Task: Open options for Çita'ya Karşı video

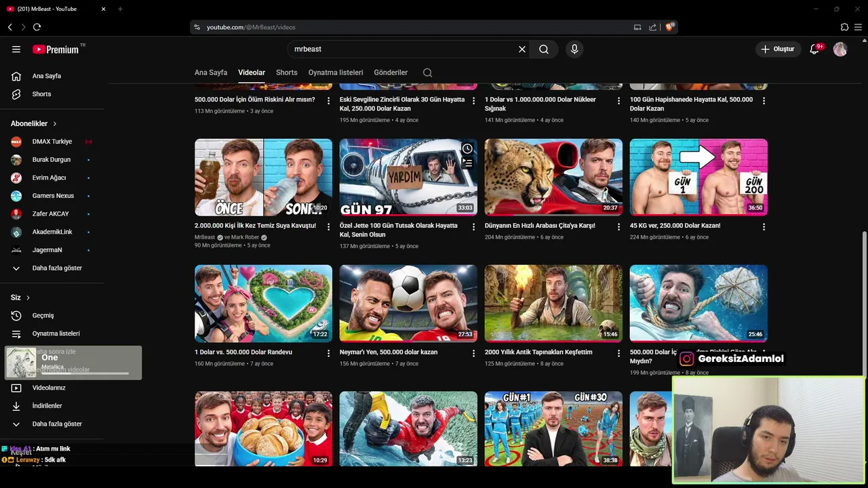Action: pos(618,226)
